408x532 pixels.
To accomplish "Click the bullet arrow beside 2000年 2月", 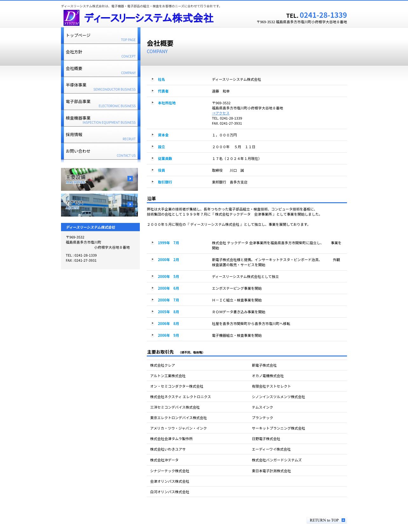I will tap(153, 259).
